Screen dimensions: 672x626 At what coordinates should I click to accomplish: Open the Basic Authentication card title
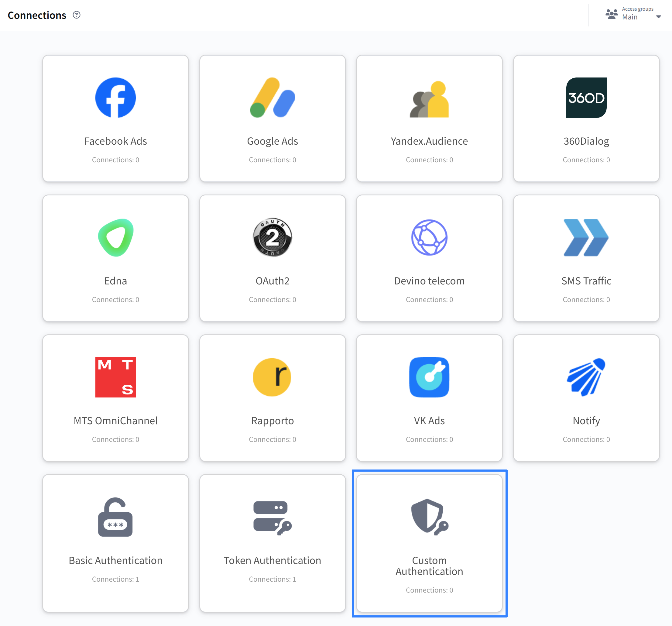click(115, 560)
